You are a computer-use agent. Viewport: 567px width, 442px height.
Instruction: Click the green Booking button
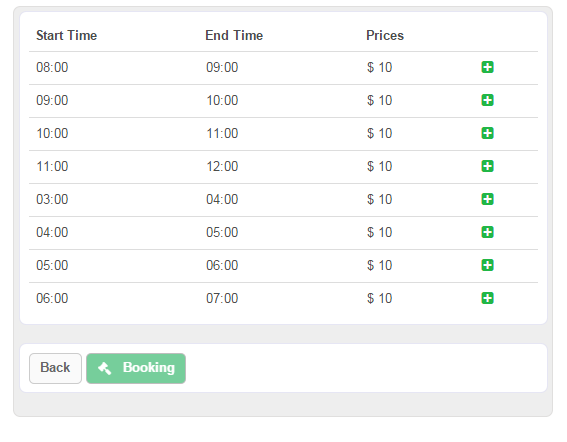pos(136,368)
